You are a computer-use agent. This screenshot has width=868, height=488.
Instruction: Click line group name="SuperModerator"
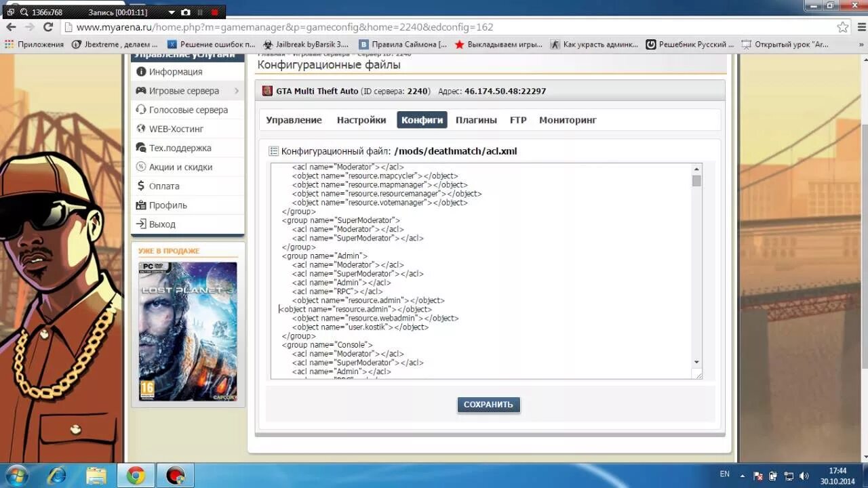point(341,220)
